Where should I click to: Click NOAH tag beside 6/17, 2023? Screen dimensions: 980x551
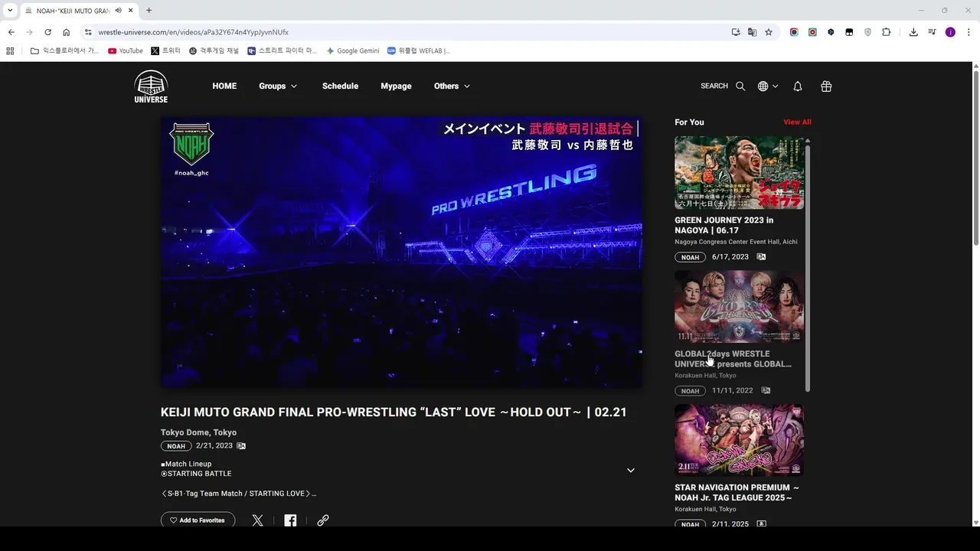click(x=690, y=257)
